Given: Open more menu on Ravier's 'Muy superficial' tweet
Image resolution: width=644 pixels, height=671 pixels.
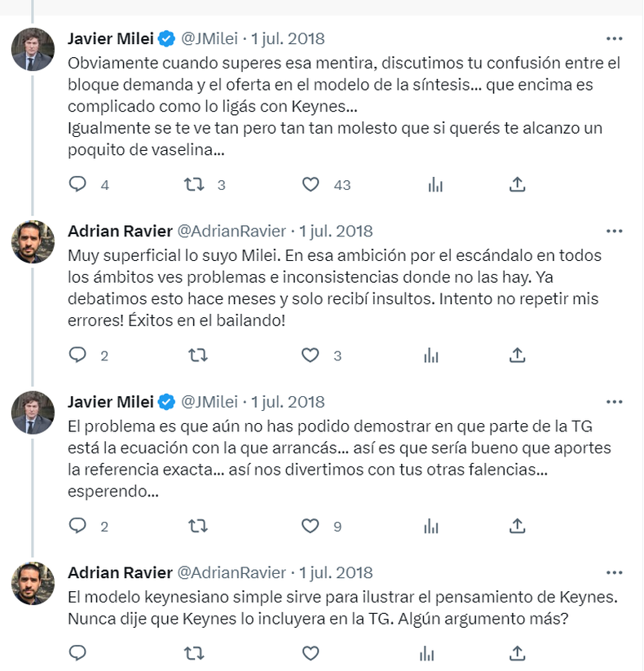Looking at the screenshot, I should [614, 231].
